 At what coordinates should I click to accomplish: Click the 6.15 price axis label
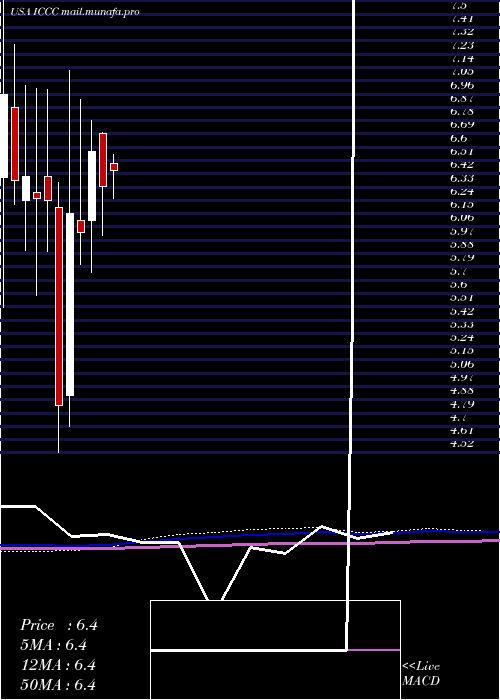462,204
